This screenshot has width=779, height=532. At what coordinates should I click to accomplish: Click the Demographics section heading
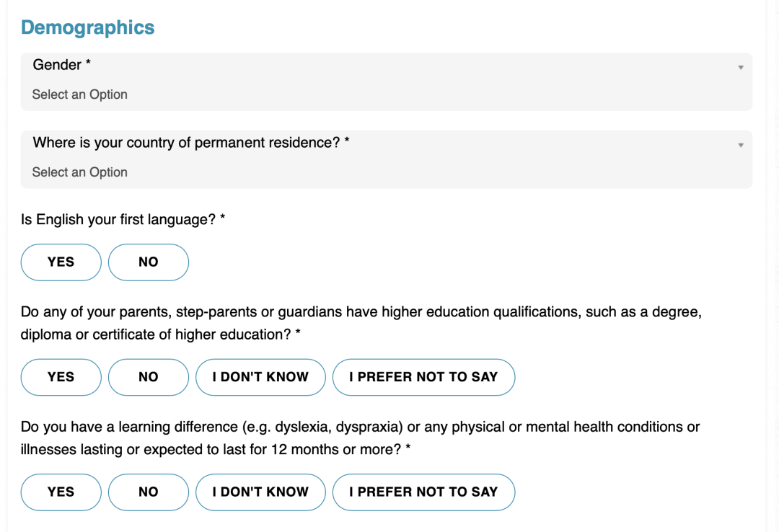pos(88,28)
